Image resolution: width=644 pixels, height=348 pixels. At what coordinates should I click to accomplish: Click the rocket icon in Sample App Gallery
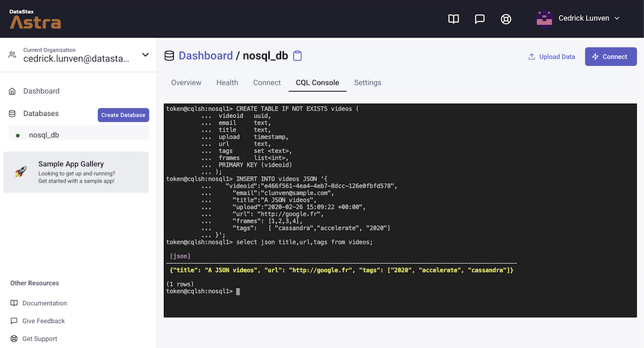pyautogui.click(x=21, y=171)
